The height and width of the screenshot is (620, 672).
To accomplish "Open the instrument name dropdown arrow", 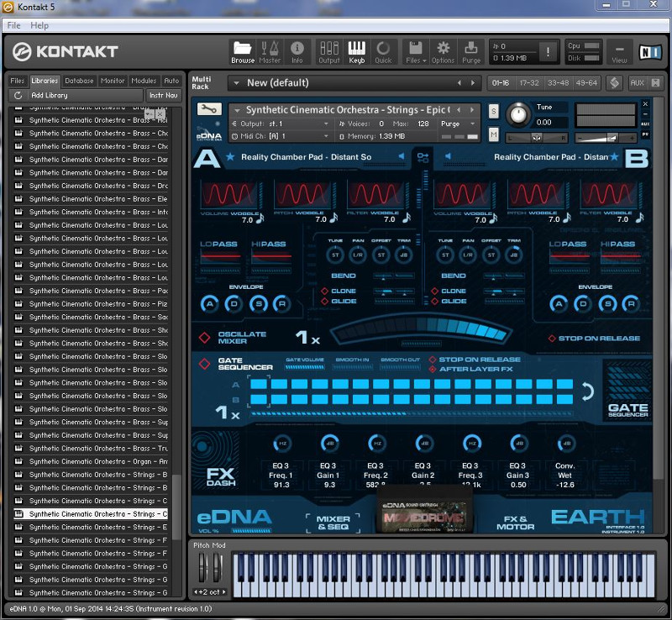I will click(x=237, y=110).
